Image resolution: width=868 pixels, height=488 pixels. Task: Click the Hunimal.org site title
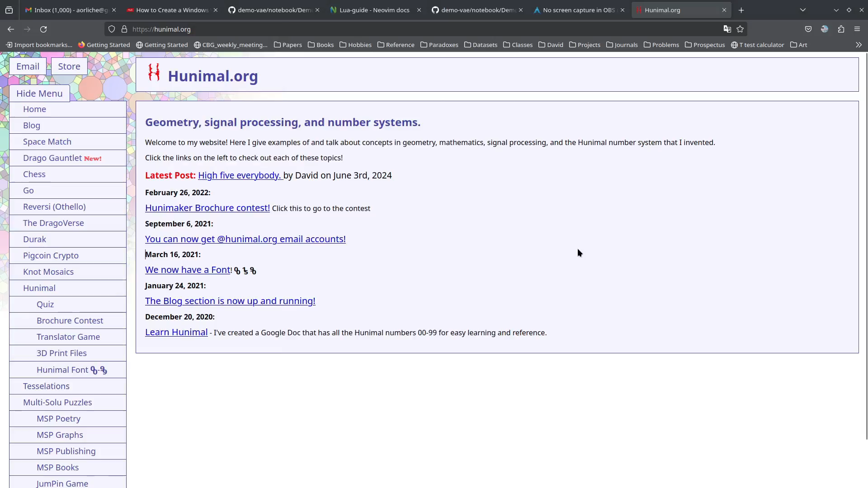[213, 76]
